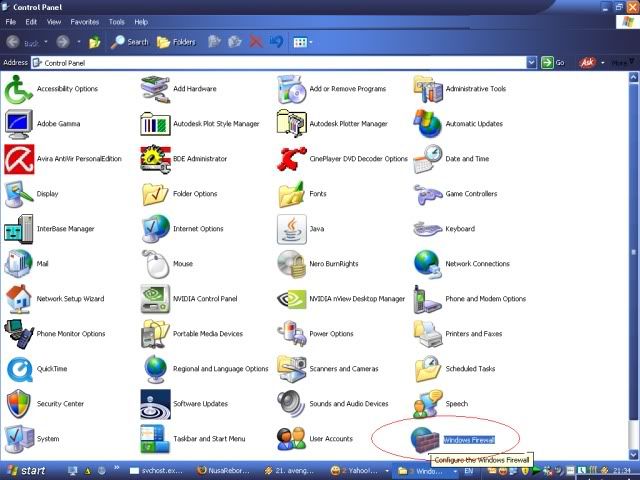640x480 pixels.
Task: Open System properties icon
Action: point(18,439)
